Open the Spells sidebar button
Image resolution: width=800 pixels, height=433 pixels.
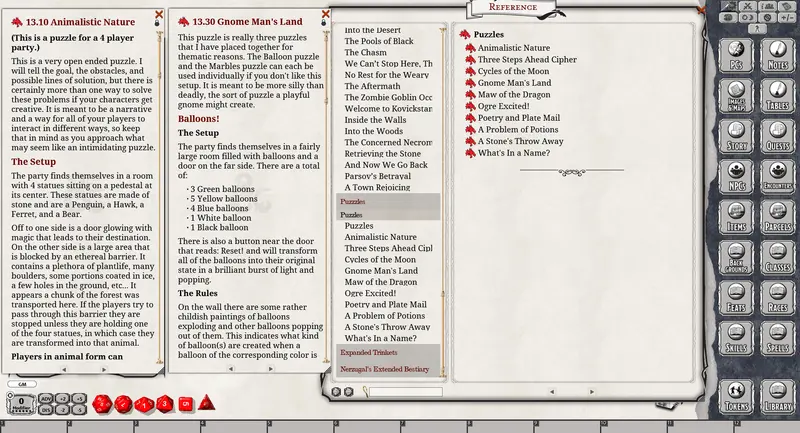pos(777,338)
